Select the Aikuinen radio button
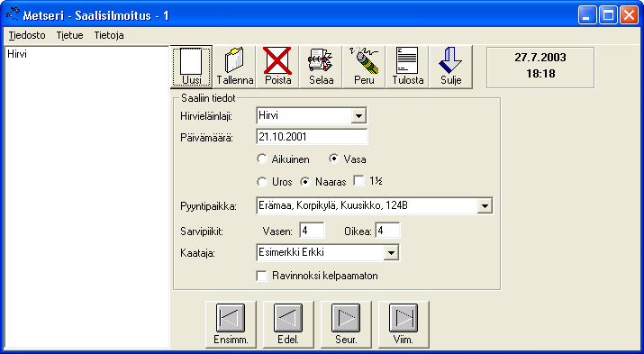644x354 pixels. (261, 159)
